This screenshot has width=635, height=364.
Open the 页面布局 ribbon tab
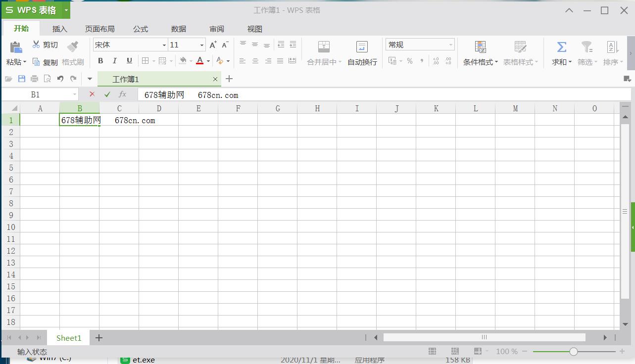pyautogui.click(x=99, y=29)
